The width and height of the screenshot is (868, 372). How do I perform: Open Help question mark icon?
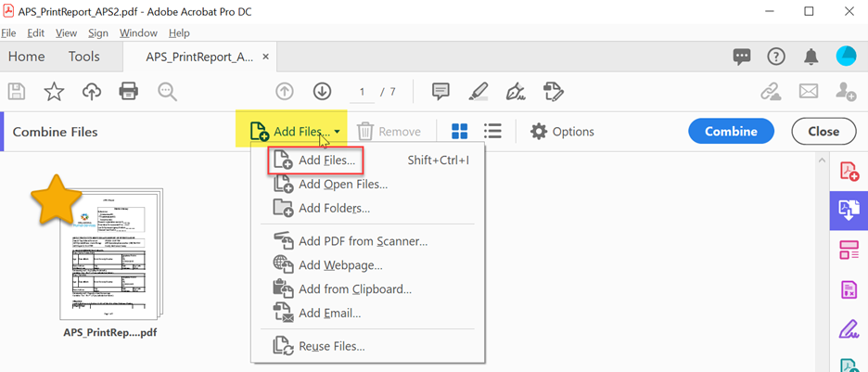click(x=776, y=56)
